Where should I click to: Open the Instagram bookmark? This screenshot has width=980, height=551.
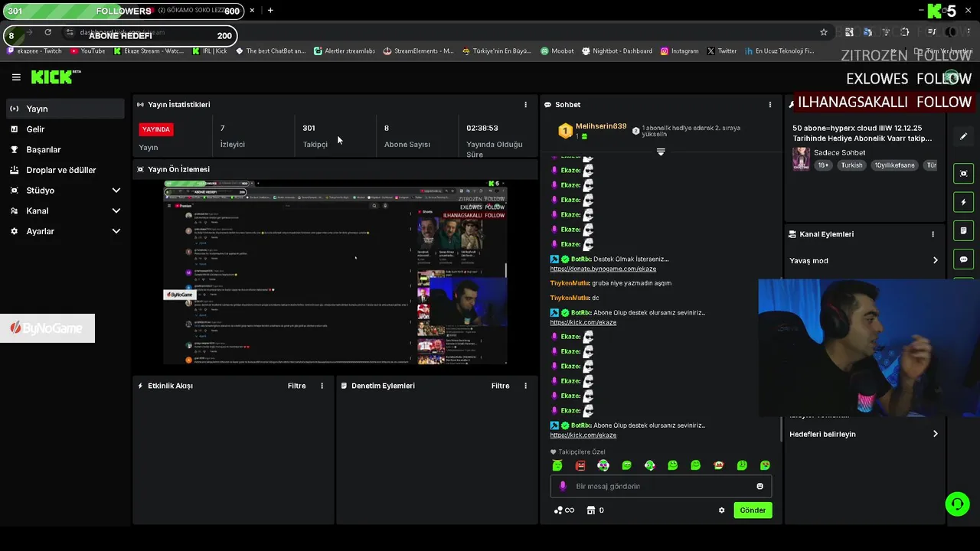679,51
